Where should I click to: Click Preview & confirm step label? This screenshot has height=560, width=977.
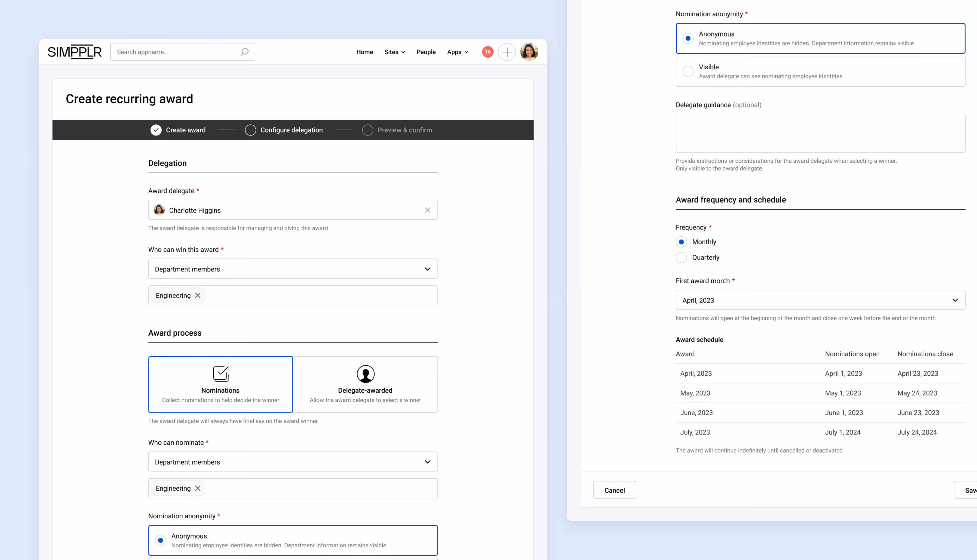[x=405, y=130]
